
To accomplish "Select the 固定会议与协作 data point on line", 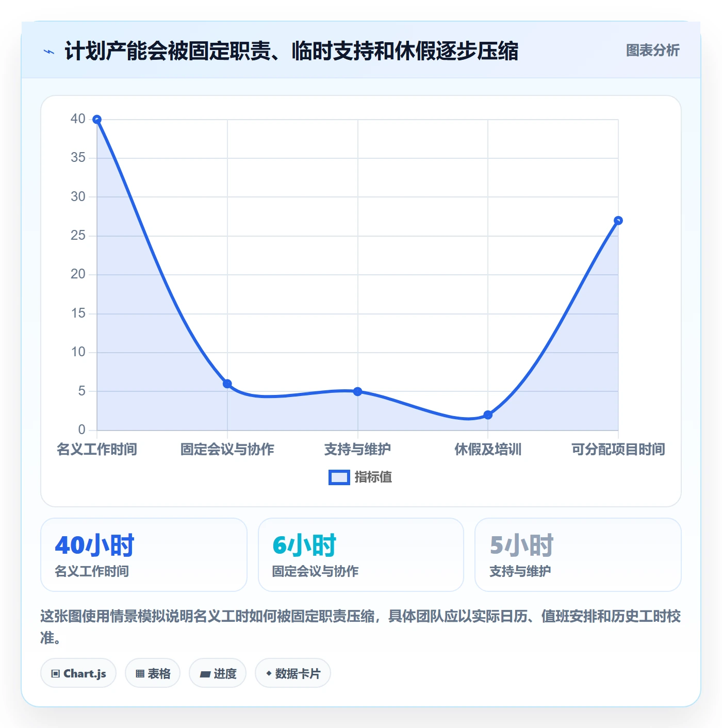I will (227, 384).
